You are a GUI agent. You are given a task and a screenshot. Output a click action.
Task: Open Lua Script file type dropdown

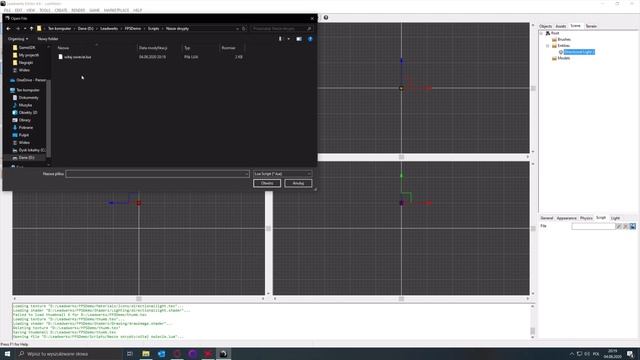[282, 174]
